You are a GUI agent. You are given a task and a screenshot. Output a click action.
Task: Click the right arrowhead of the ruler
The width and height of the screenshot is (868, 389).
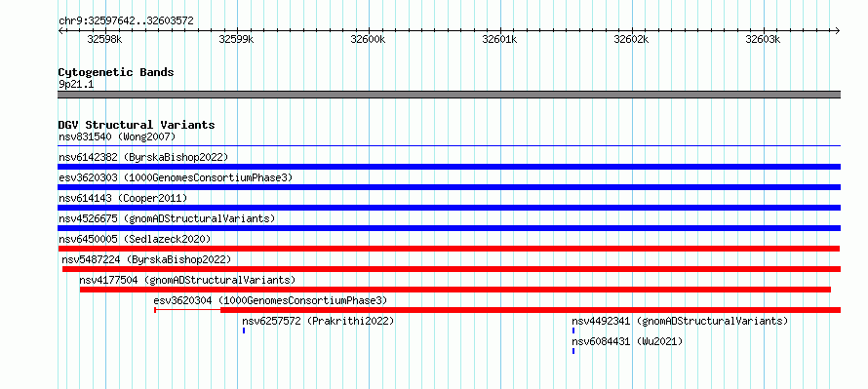(x=838, y=30)
